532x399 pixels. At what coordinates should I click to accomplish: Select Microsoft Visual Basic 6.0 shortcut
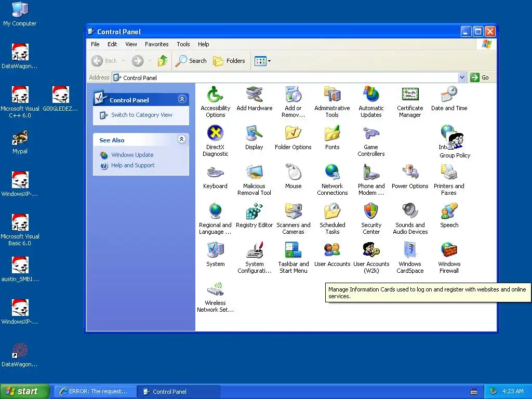coord(20,230)
